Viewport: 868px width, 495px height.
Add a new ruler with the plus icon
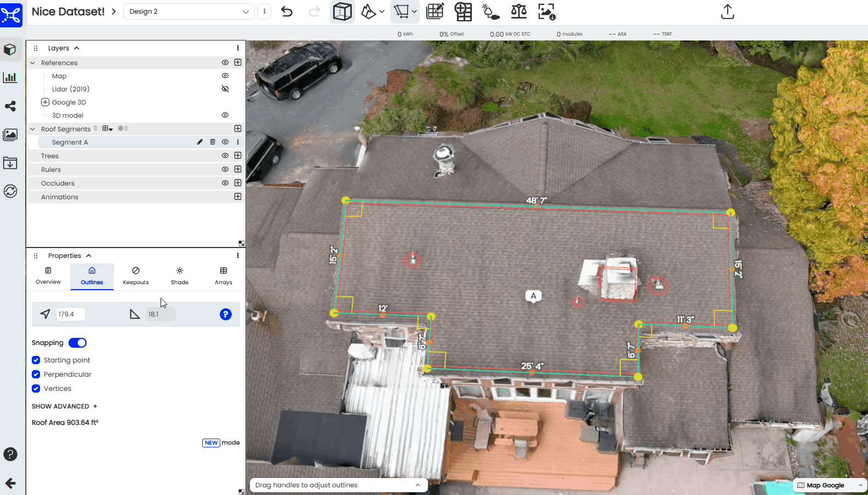(x=238, y=169)
